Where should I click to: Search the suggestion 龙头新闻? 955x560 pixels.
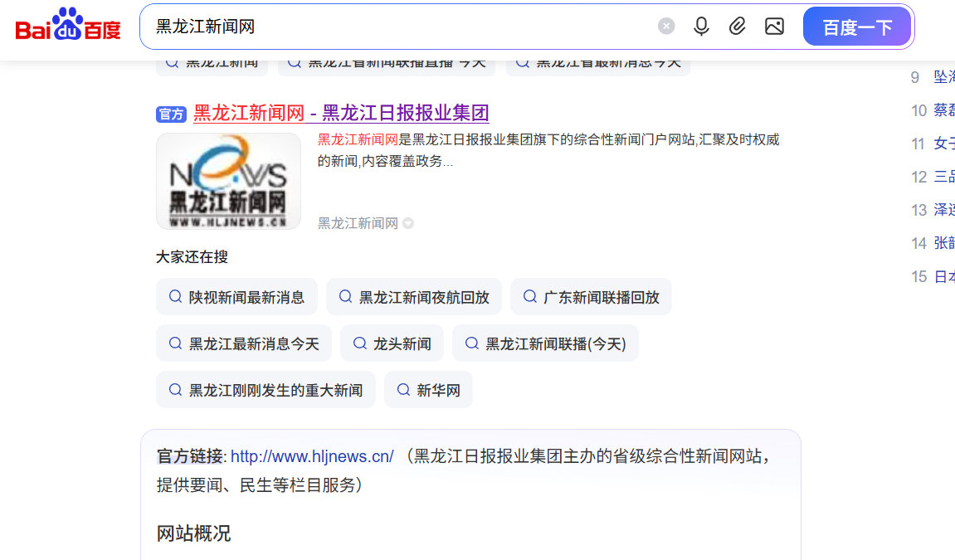tap(392, 343)
